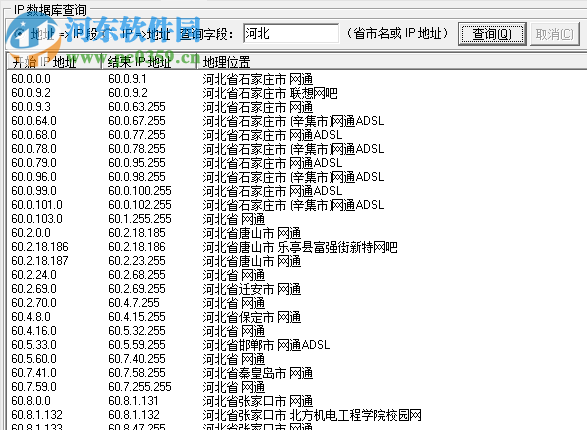
Task: Click location 河北省迁安市 网通
Action: click(252, 289)
